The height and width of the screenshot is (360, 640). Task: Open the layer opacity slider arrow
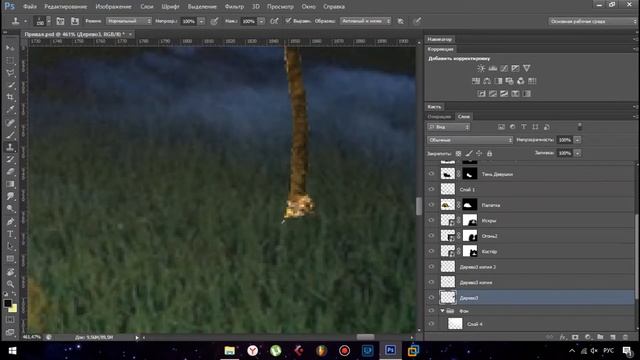577,140
